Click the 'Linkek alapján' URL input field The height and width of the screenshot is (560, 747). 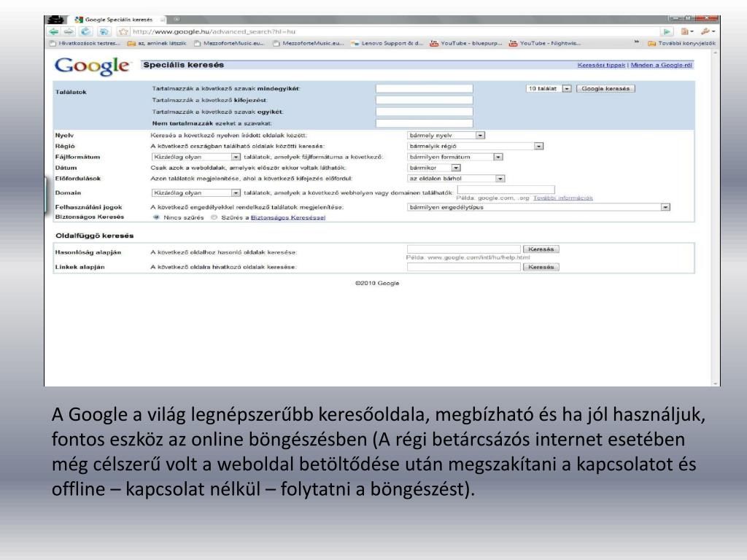click(463, 267)
